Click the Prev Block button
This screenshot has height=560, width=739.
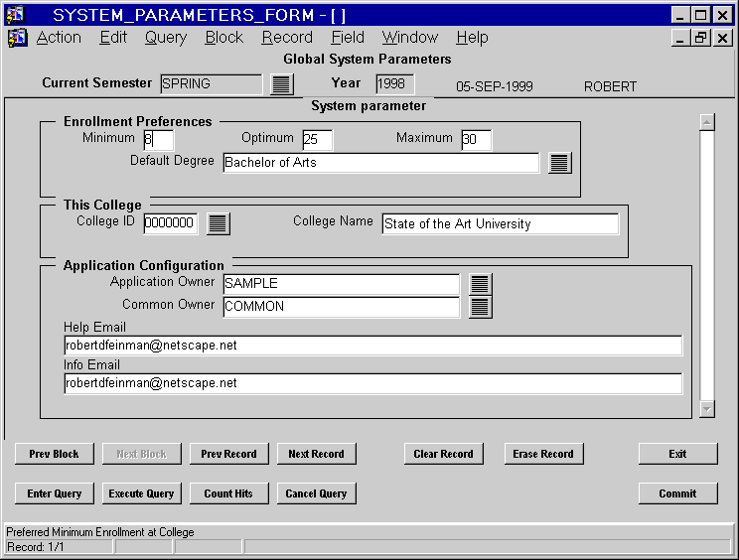pyautogui.click(x=55, y=454)
